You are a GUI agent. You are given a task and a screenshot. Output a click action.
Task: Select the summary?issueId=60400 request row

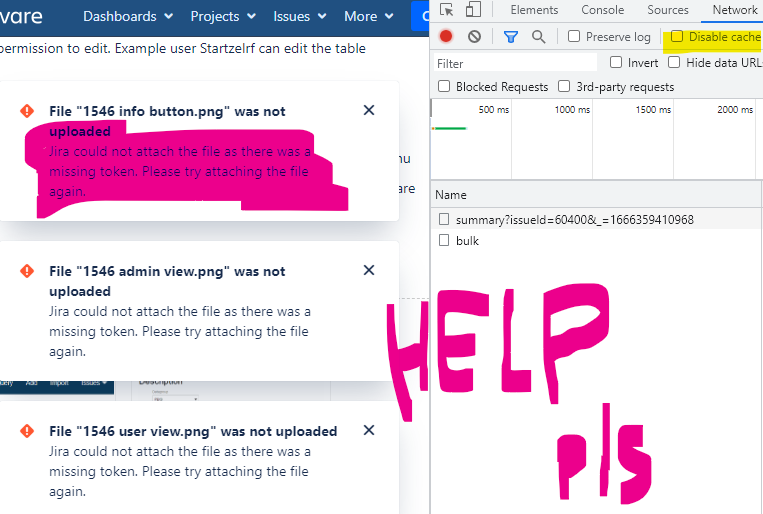597,220
